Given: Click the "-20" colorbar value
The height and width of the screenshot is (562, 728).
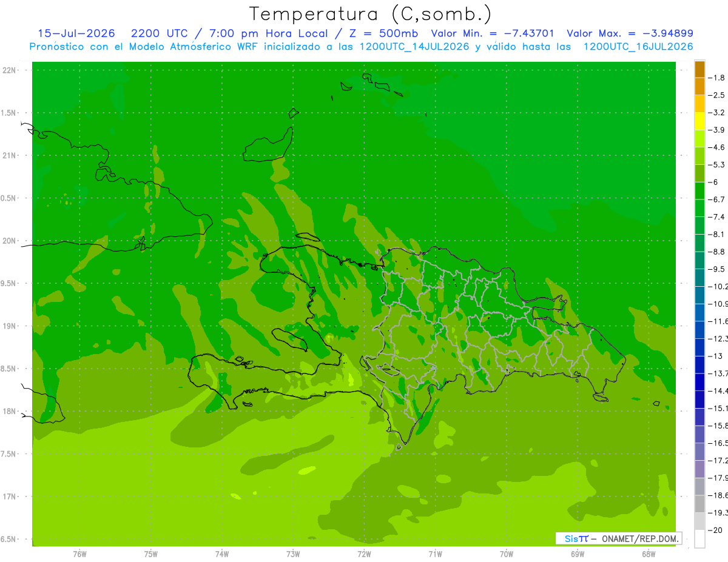Looking at the screenshot, I should click(716, 530).
